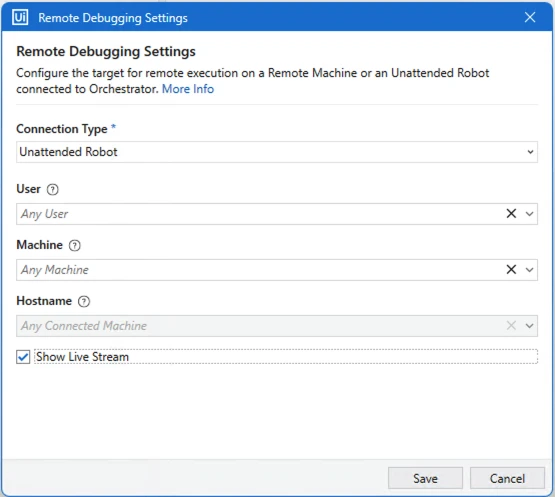Clear the Any User field selection

click(511, 213)
